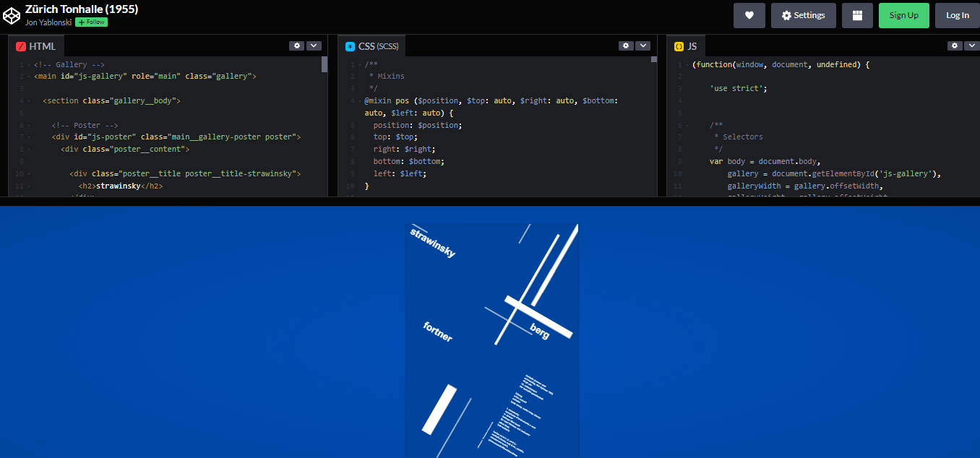
Task: Click 'bottom: $bottom;' CSS line
Action: (x=409, y=162)
